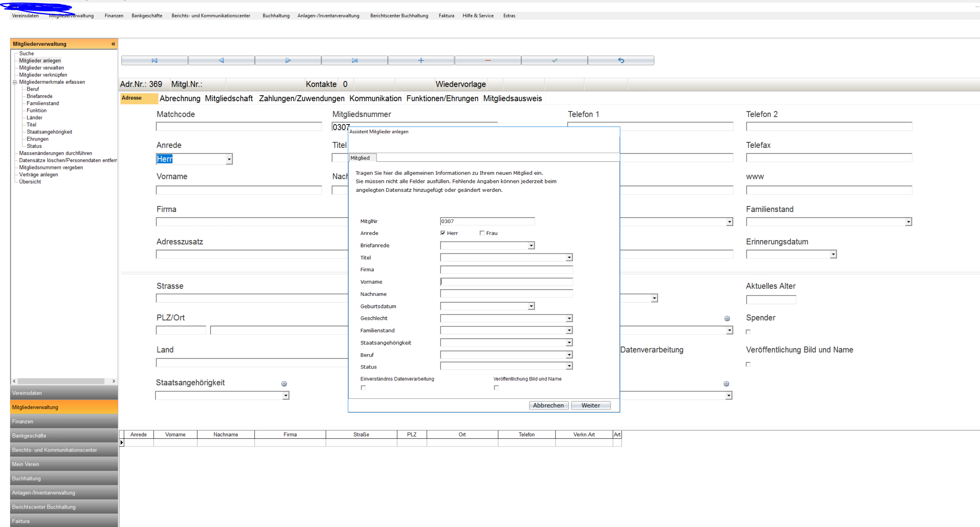Viewport: 980px width, 527px height.
Task: Click the red minus delete record icon
Action: pos(488,60)
